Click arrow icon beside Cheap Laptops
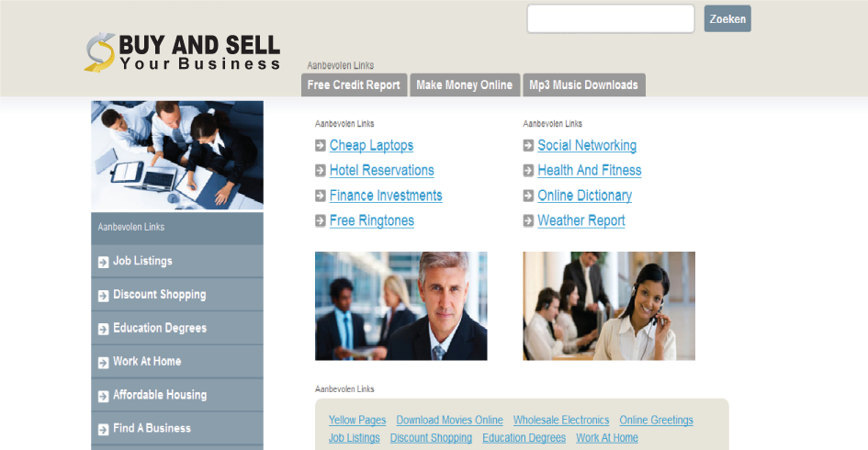This screenshot has width=868, height=450. click(x=320, y=146)
